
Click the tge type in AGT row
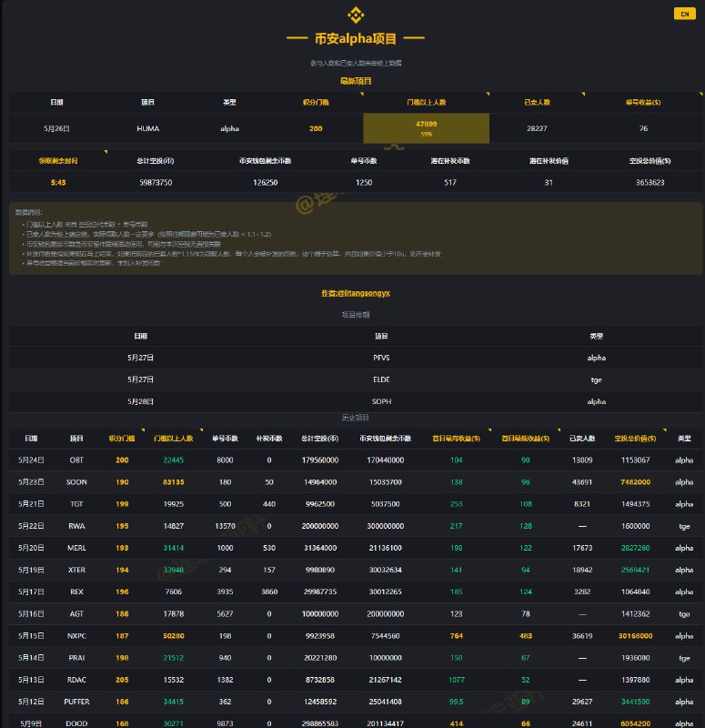(x=684, y=614)
